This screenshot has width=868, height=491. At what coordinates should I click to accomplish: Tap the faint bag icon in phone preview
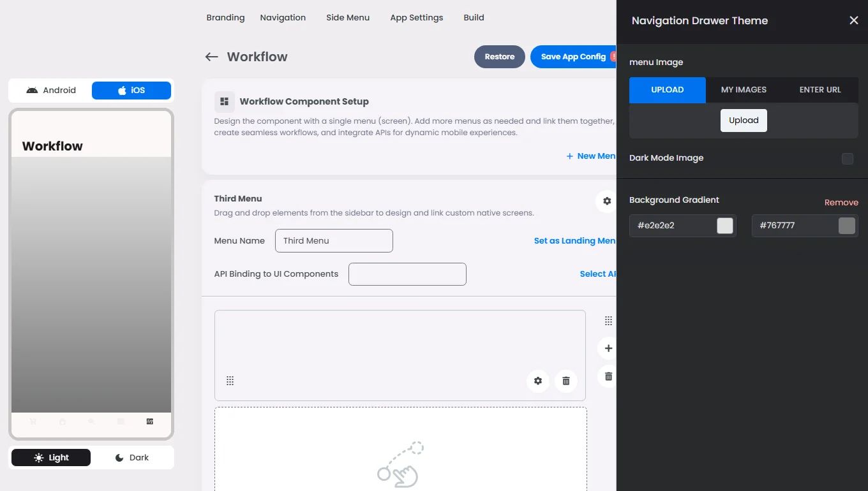click(63, 421)
